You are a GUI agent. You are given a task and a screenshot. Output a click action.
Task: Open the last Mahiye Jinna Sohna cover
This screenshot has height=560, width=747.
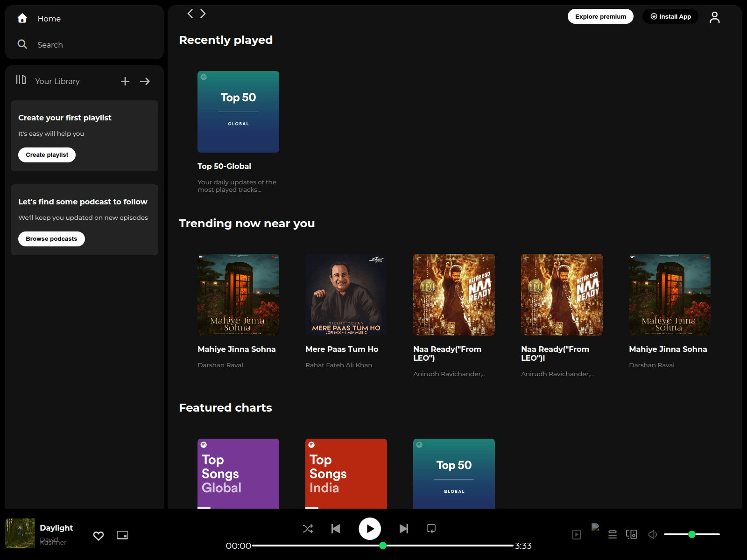coord(669,294)
